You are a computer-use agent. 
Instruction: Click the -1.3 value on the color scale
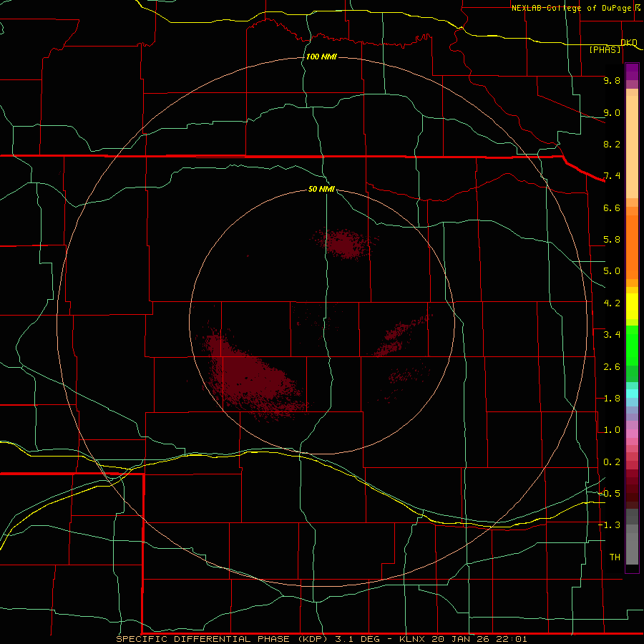610,525
